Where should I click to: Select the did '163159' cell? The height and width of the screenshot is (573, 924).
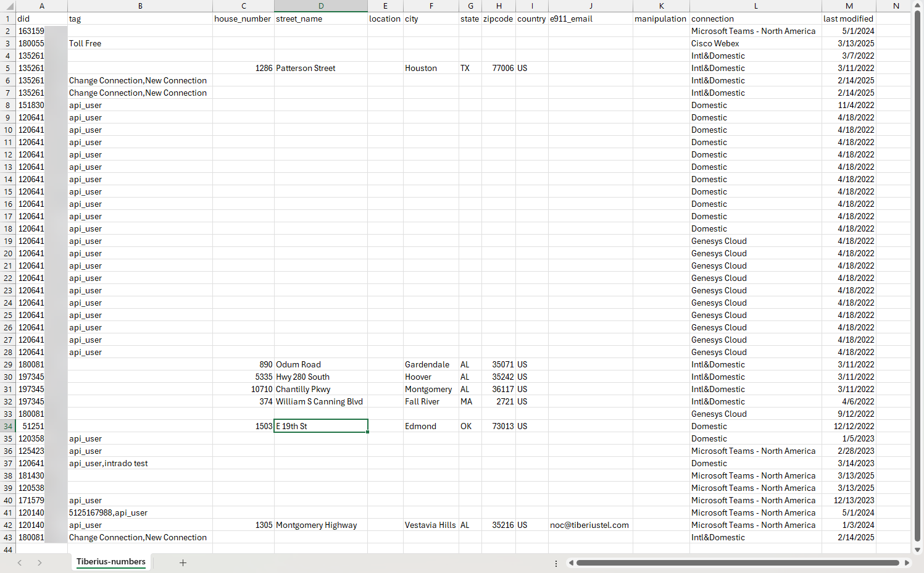coord(42,31)
